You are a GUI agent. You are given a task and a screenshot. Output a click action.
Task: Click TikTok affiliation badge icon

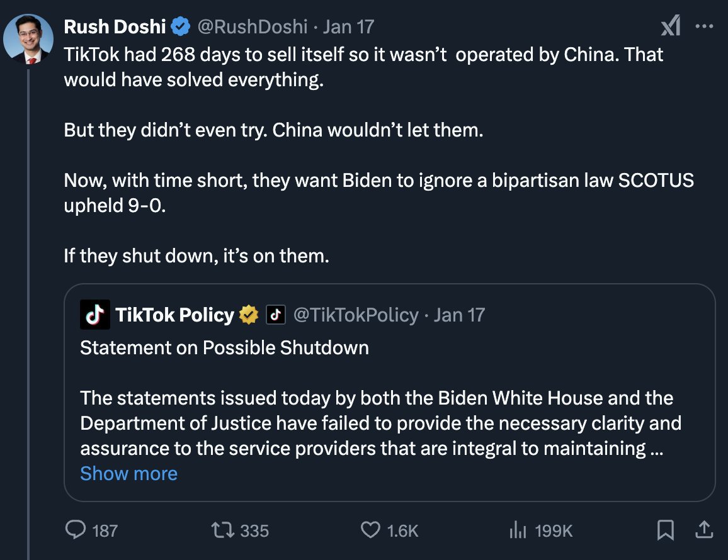(276, 315)
